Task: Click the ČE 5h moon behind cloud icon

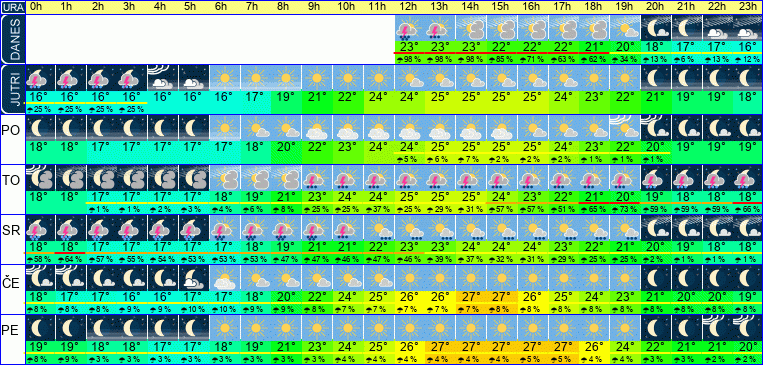Action: pos(194,278)
